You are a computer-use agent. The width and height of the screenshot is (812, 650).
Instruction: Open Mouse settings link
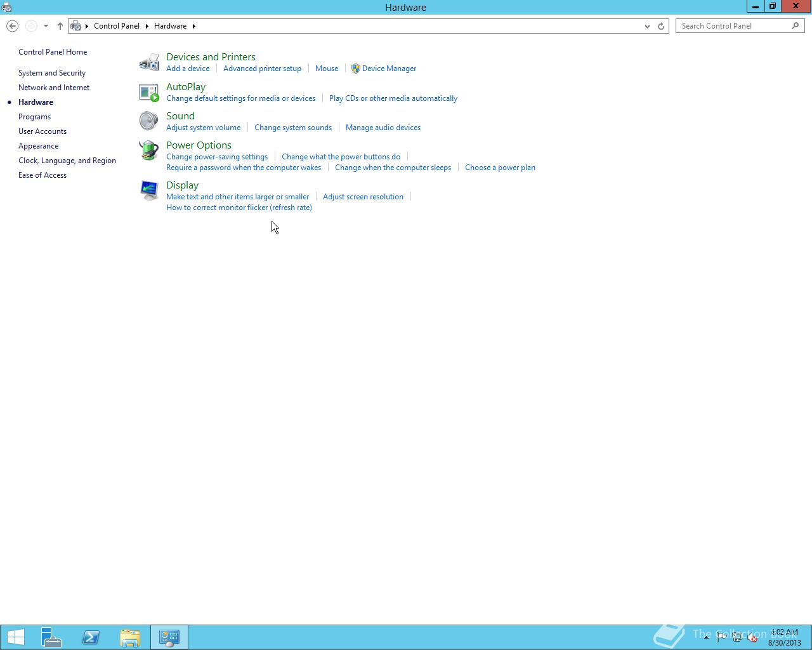tap(327, 69)
